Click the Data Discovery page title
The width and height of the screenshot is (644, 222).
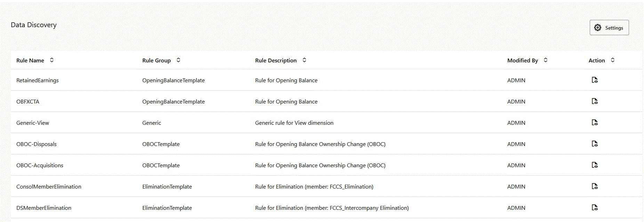[34, 25]
